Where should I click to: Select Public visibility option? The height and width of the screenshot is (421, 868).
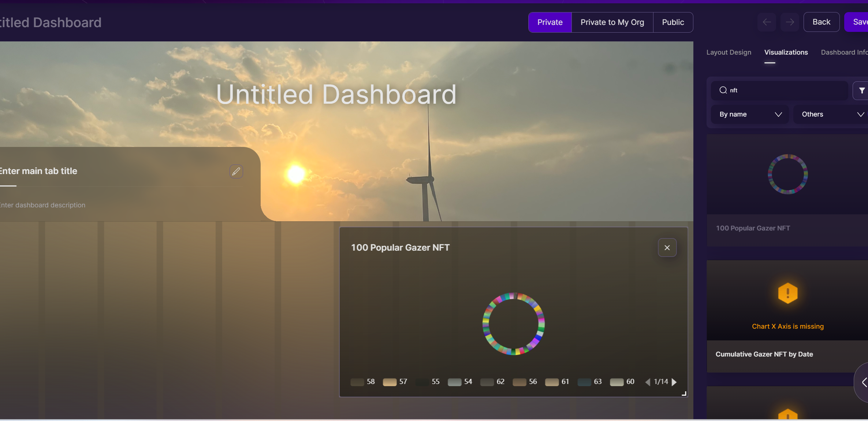click(x=673, y=22)
